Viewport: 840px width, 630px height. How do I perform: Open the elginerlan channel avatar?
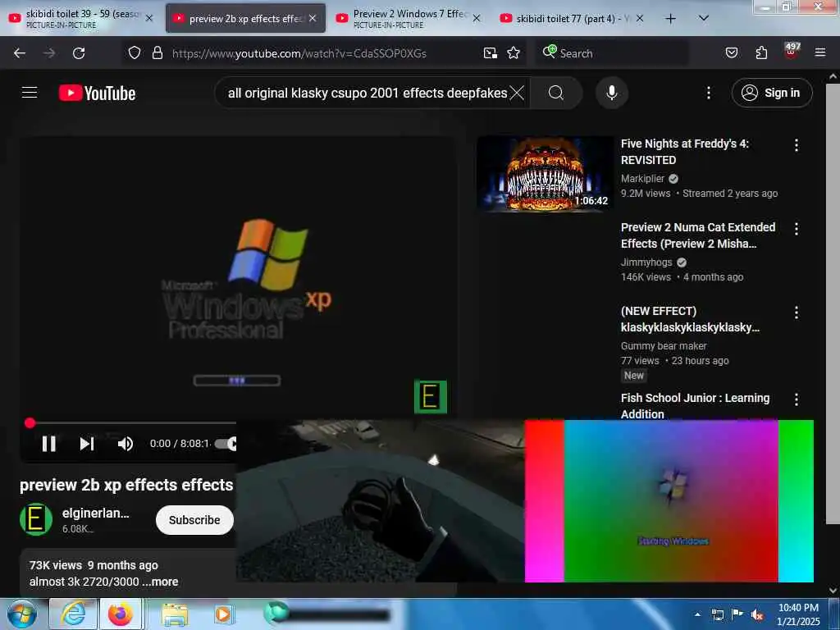pos(36,519)
